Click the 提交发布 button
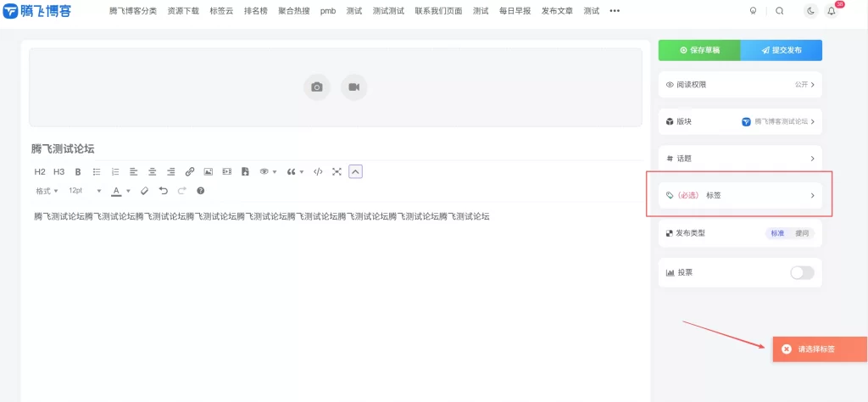Image resolution: width=868 pixels, height=402 pixels. [781, 50]
